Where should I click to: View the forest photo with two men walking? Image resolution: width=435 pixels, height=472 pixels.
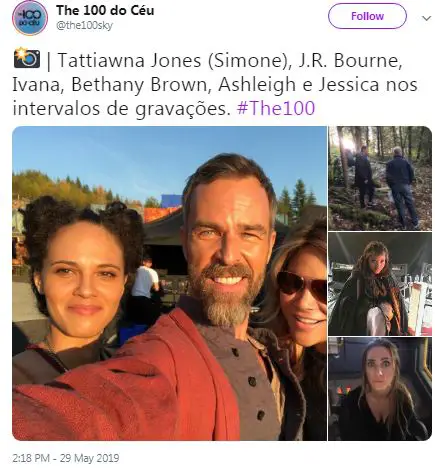coord(380,178)
